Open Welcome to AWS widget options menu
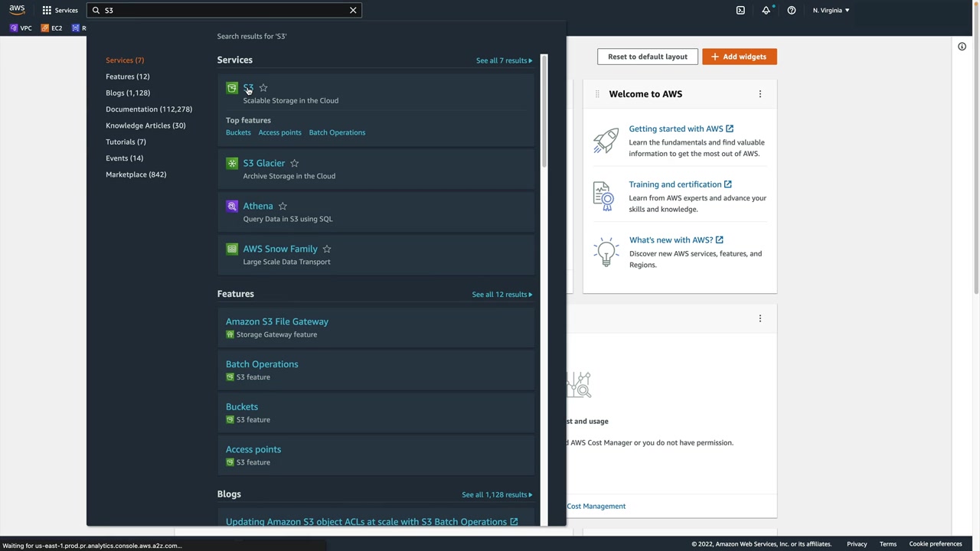Viewport: 980px width, 551px height. pos(760,94)
